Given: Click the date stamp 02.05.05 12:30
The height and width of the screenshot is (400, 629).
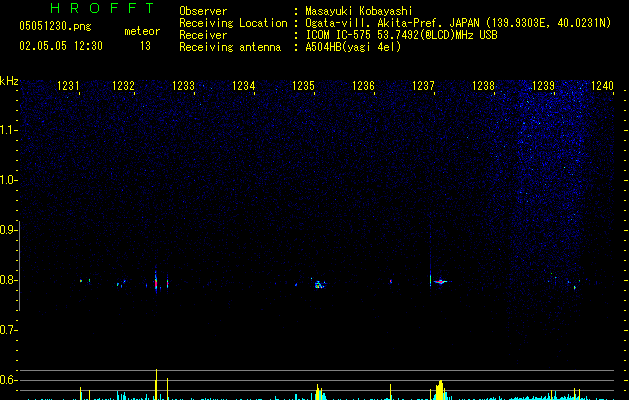Looking at the screenshot, I should [61, 46].
